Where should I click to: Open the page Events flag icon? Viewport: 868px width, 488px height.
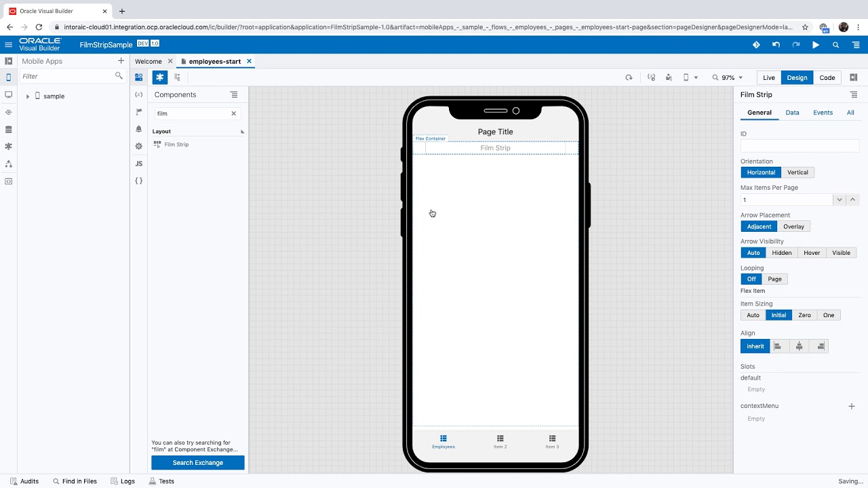pos(139,112)
